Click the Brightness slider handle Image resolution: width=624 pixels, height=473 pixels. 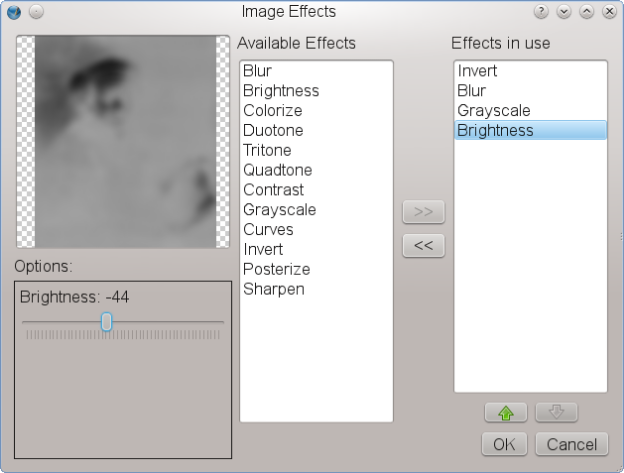point(106,322)
